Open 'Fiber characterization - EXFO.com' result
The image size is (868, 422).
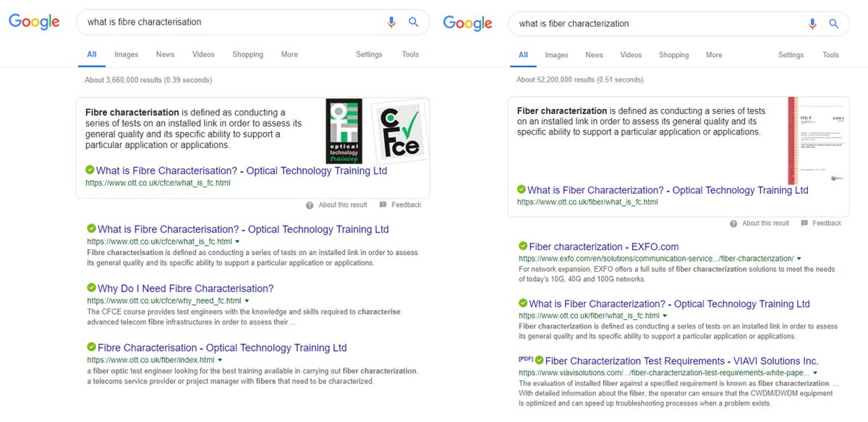pyautogui.click(x=604, y=246)
